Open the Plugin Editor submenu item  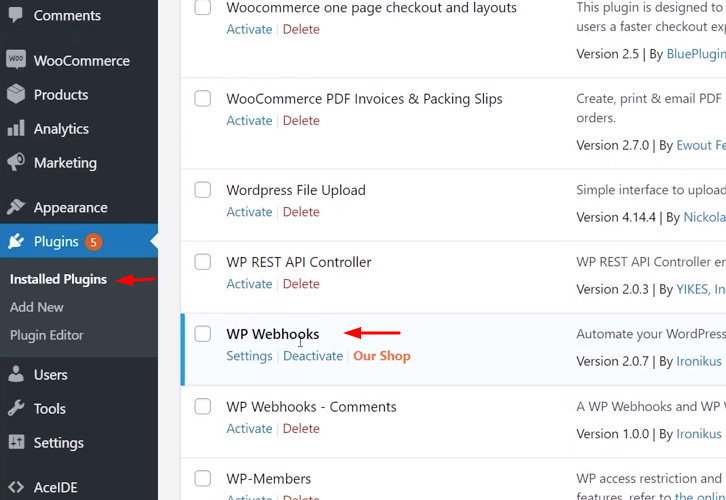47,335
